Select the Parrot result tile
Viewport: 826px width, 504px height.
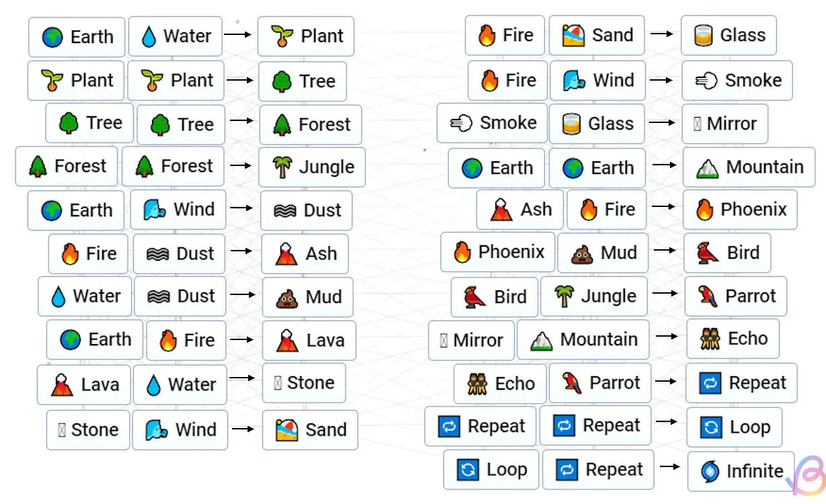735,296
